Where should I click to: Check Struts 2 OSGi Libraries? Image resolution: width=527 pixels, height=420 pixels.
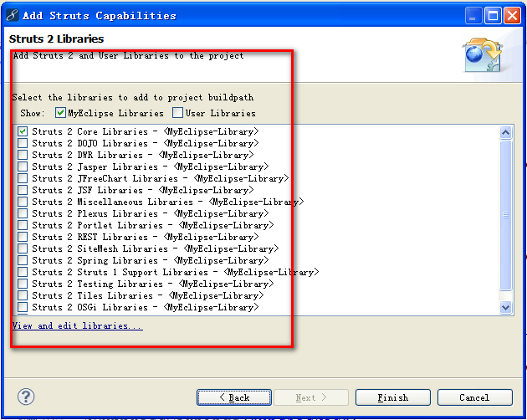point(23,307)
